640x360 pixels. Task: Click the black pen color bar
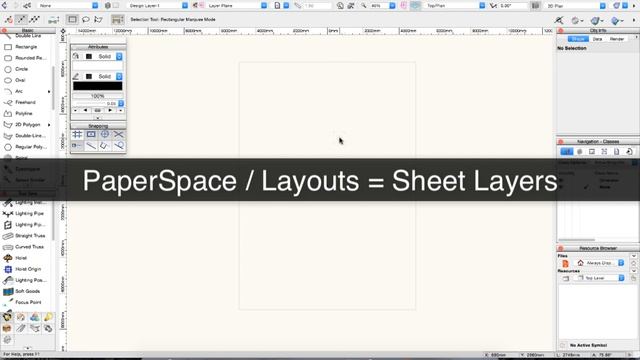(x=98, y=86)
